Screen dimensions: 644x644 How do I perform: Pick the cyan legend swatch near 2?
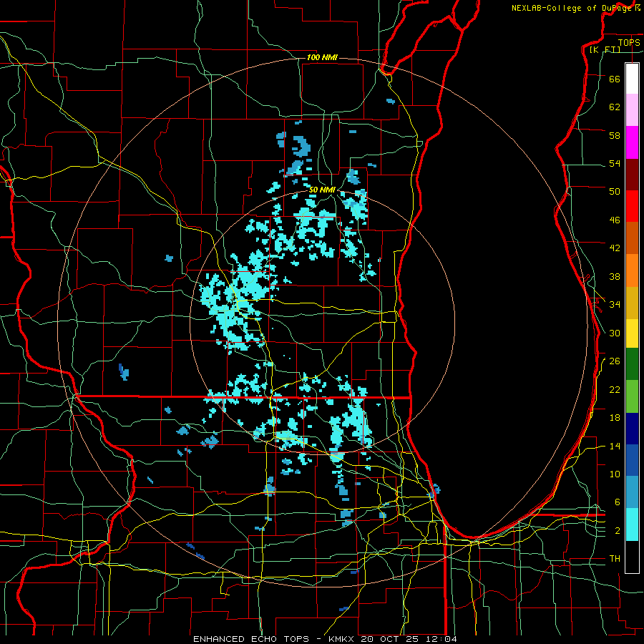coord(632,525)
